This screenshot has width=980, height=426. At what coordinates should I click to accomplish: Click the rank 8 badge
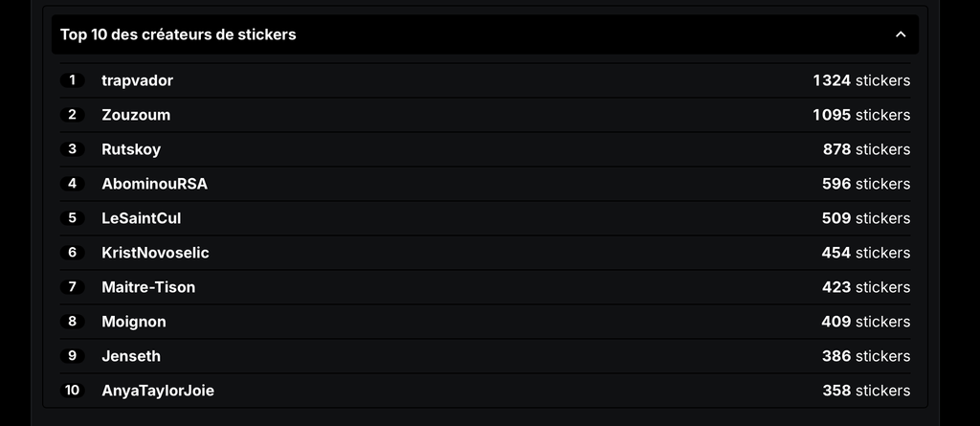pyautogui.click(x=73, y=321)
